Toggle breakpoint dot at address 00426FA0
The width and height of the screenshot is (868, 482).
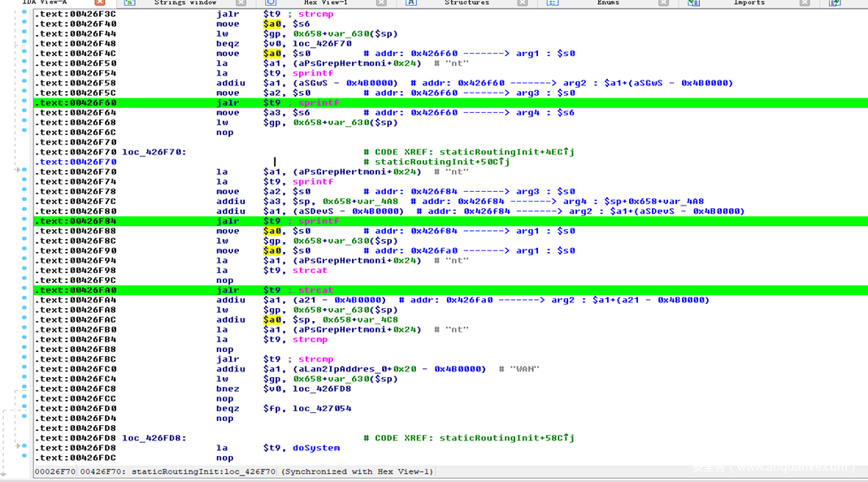pyautogui.click(x=24, y=289)
